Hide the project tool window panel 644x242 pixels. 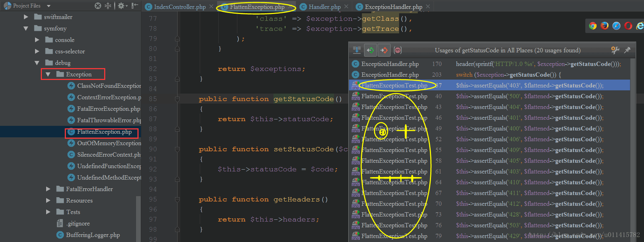click(x=135, y=6)
